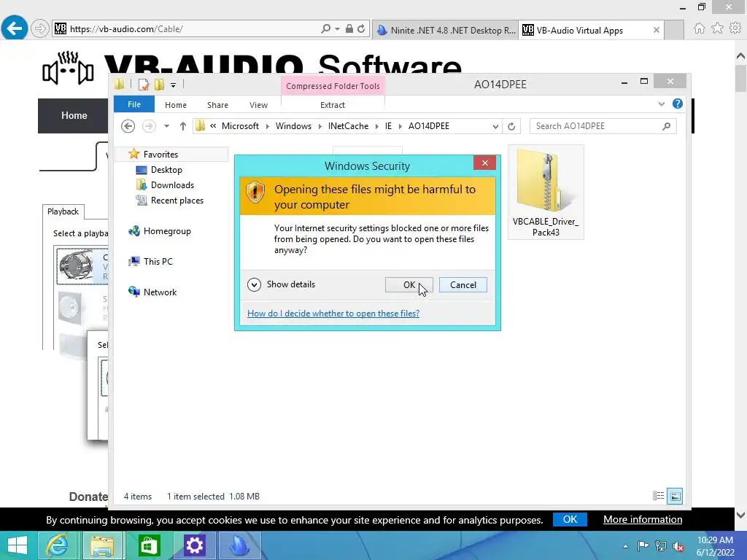
Task: Click the Start button on the taskbar
Action: tap(18, 545)
